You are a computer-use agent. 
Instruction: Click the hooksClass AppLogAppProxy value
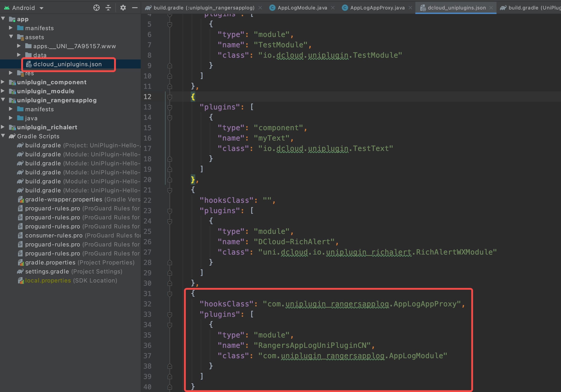click(362, 304)
